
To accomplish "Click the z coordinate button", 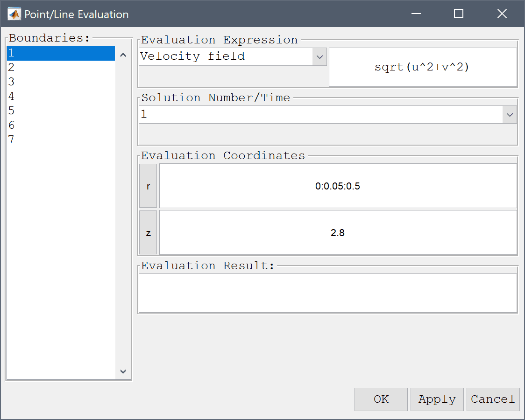I will (x=148, y=232).
